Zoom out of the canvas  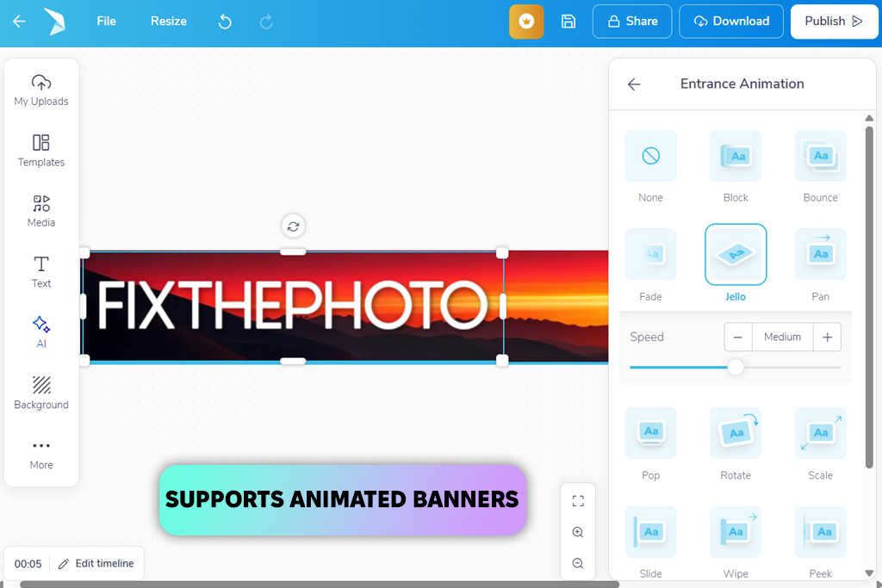[578, 563]
